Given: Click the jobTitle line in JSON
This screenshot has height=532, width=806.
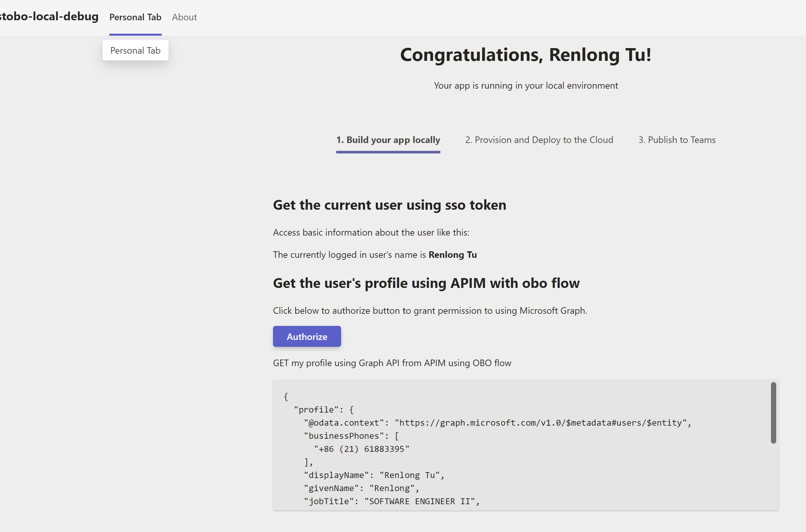Looking at the screenshot, I should [x=391, y=501].
